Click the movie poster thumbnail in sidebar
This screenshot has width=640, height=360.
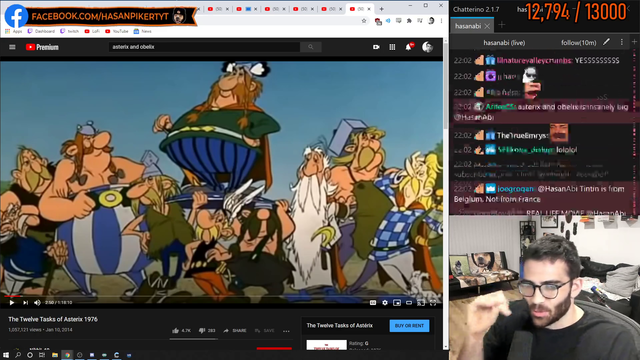click(327, 345)
